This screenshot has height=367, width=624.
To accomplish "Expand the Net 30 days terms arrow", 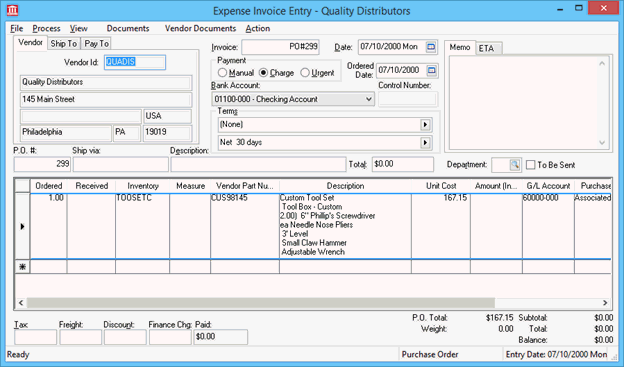I will tap(425, 143).
